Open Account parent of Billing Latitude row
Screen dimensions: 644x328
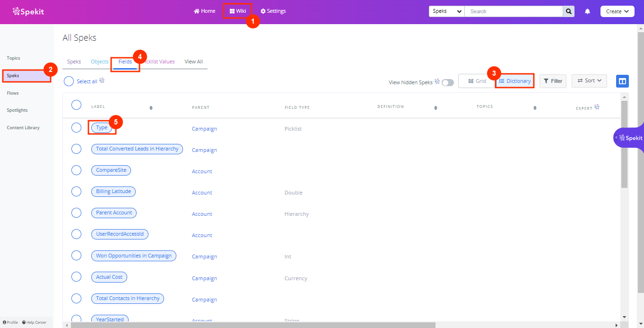tap(202, 193)
